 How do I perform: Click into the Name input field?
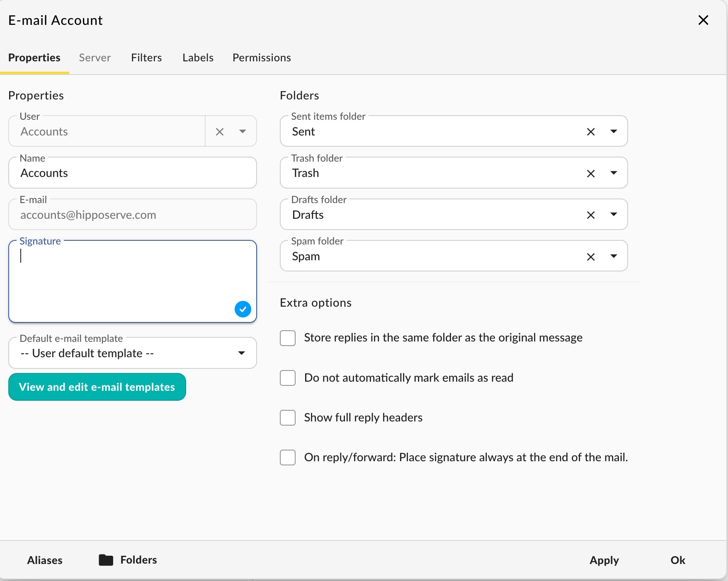(133, 173)
